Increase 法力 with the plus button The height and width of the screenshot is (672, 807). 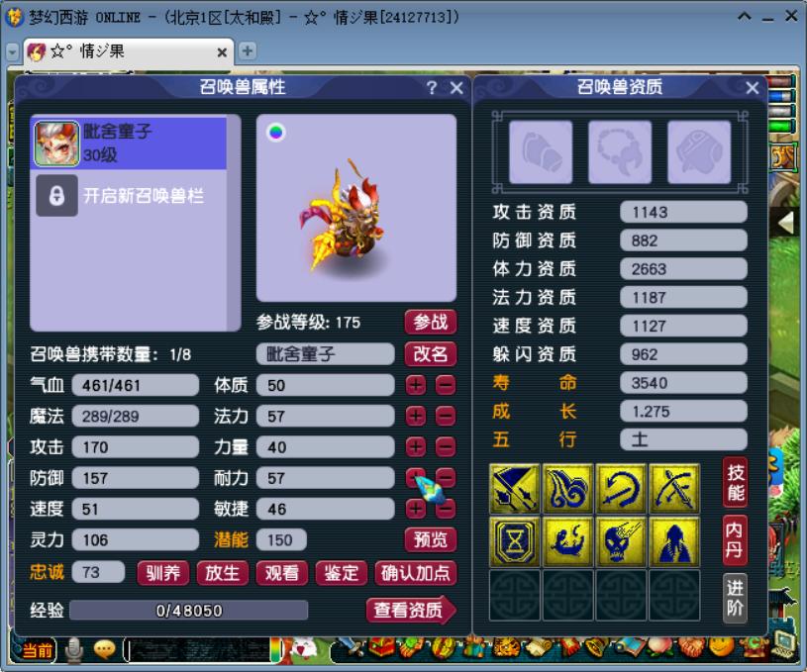point(416,416)
